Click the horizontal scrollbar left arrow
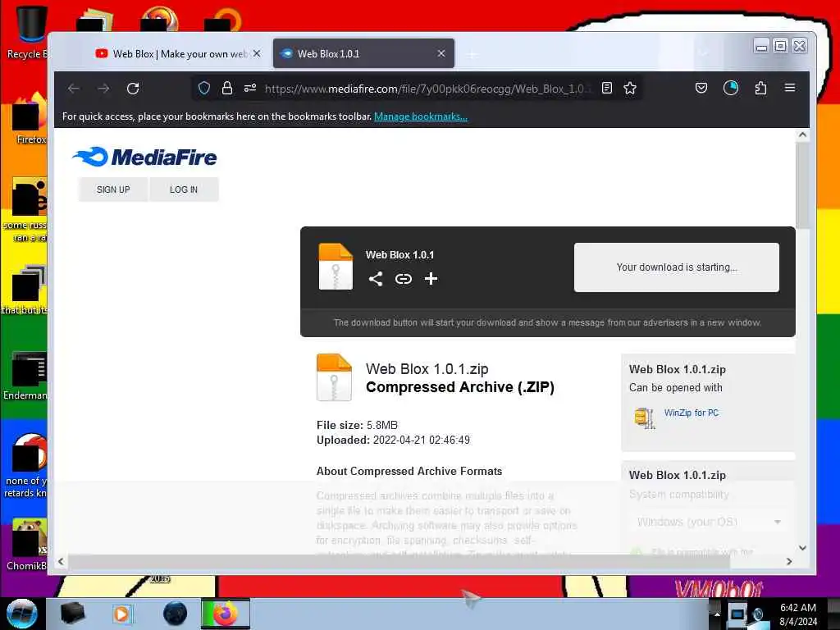This screenshot has height=630, width=840. tap(61, 561)
